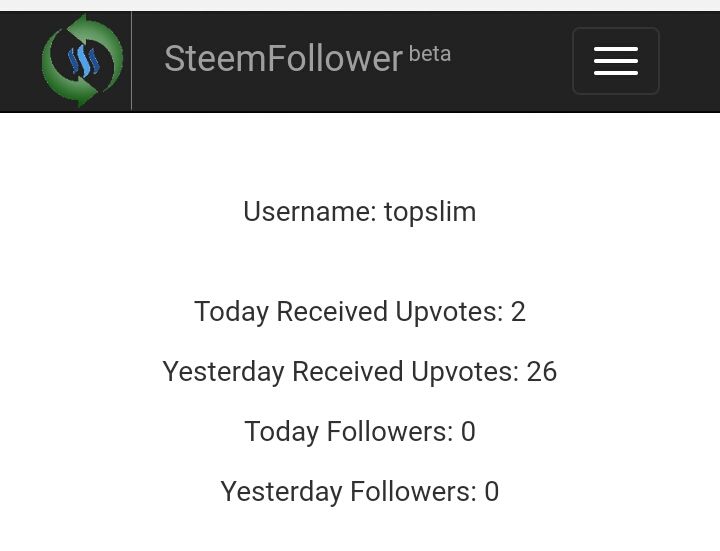Select the topslim username value
The width and height of the screenshot is (720, 551).
coord(430,212)
